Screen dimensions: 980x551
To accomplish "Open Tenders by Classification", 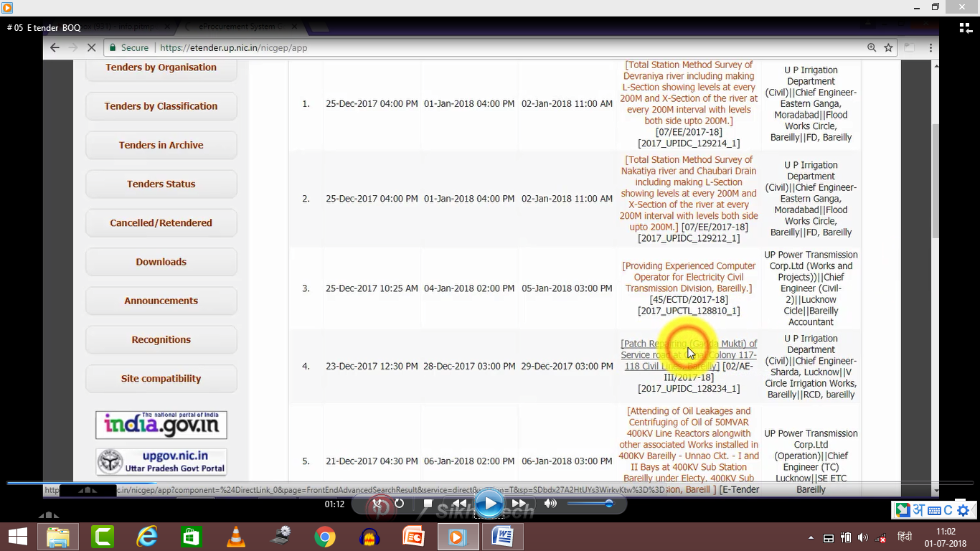I will pos(161,106).
